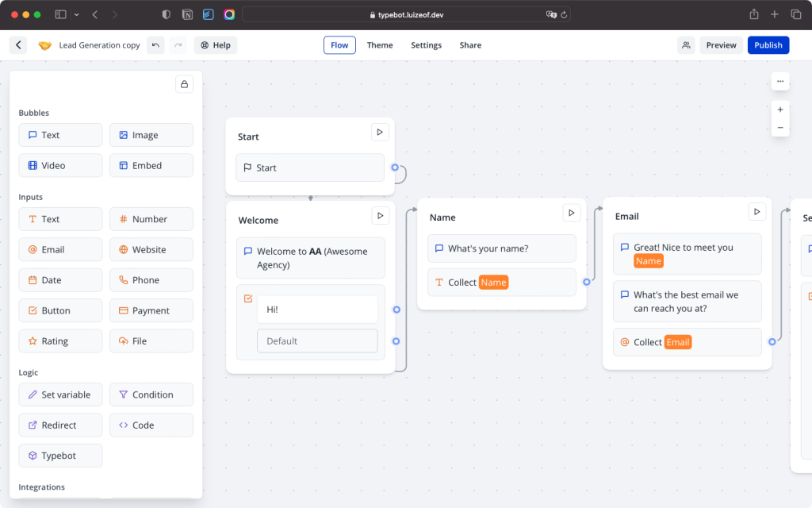Open Safari share icon

(754, 14)
